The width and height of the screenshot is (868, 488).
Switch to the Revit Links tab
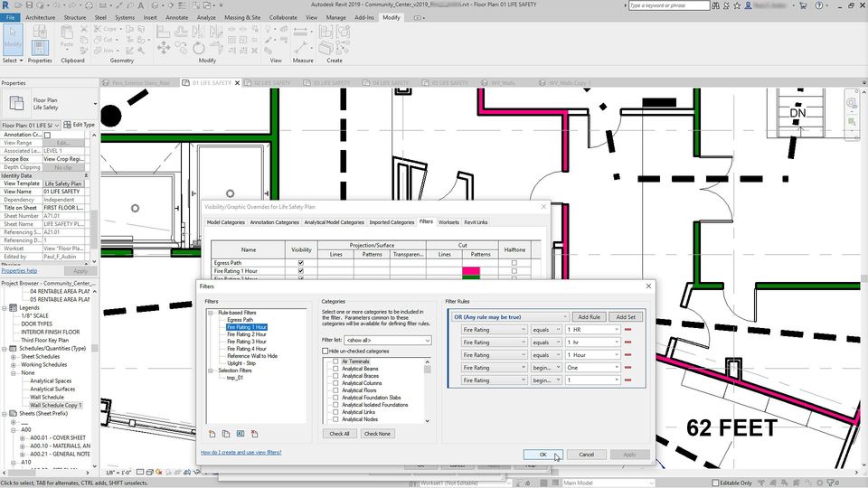pyautogui.click(x=476, y=222)
